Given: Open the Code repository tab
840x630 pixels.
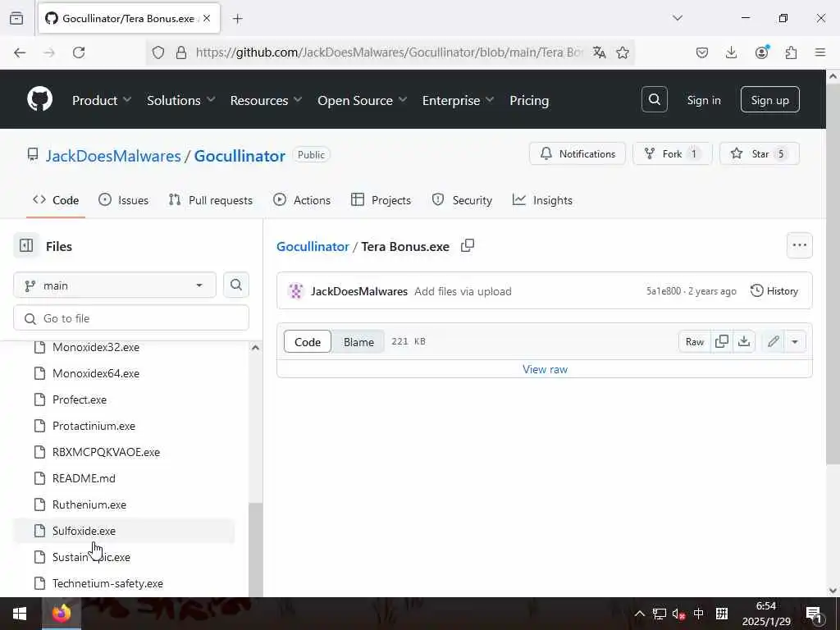Looking at the screenshot, I should tap(56, 200).
